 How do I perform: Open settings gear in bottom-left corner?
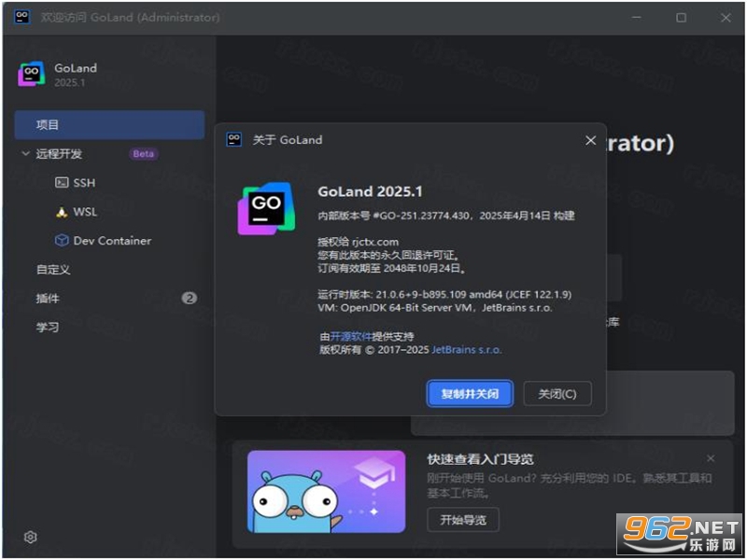[31, 538]
